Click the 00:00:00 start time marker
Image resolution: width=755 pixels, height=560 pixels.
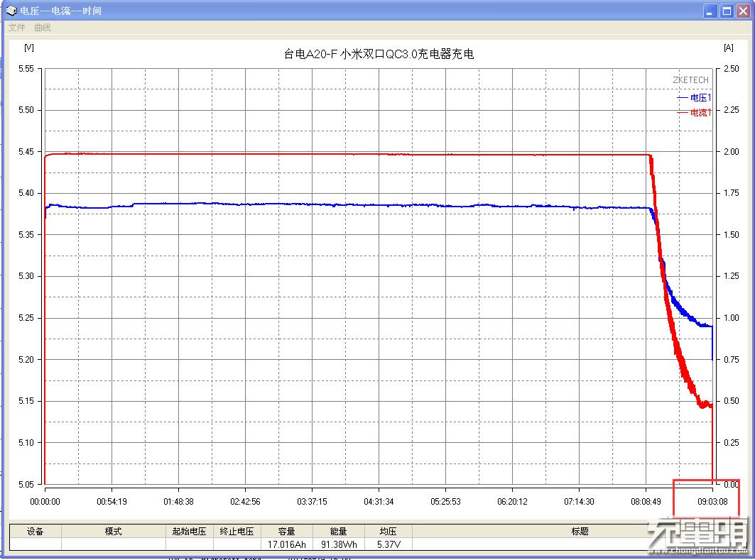click(45, 501)
